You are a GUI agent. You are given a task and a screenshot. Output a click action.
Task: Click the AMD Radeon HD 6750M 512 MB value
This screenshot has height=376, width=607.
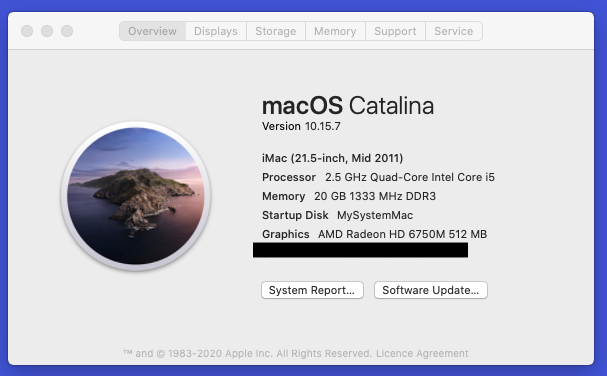coord(403,234)
